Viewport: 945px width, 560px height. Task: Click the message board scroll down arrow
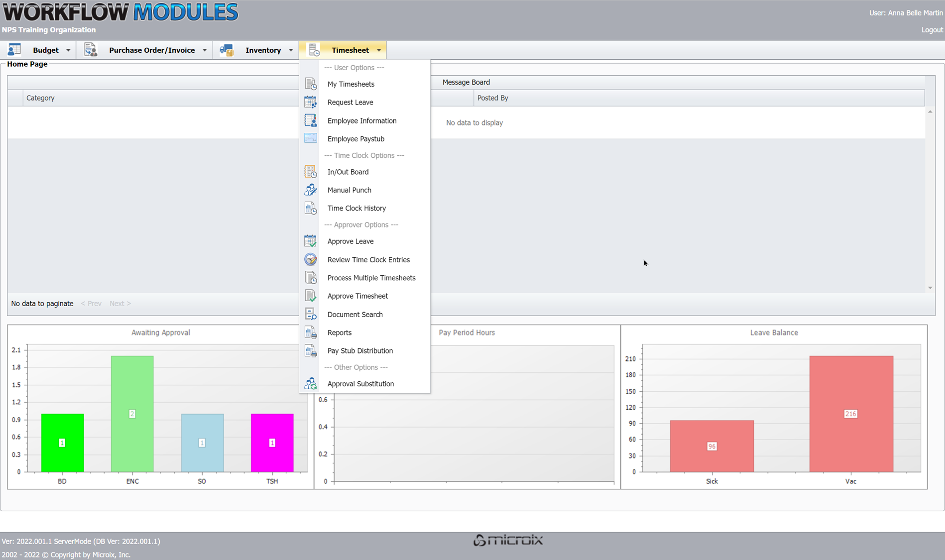coord(930,288)
